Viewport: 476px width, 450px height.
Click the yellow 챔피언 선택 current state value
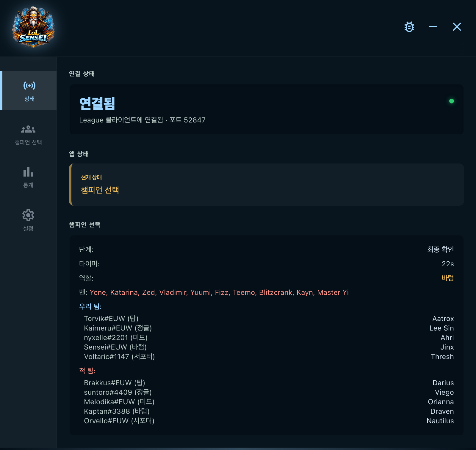coord(100,190)
